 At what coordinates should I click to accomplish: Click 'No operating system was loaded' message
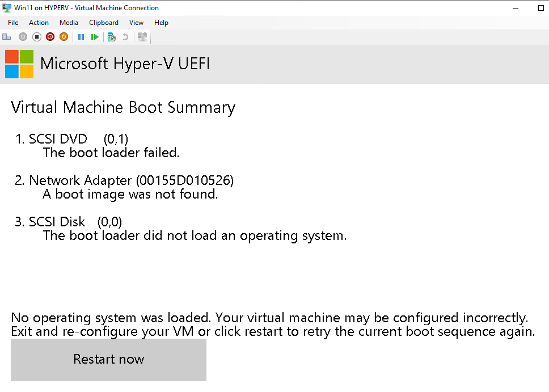269,318
